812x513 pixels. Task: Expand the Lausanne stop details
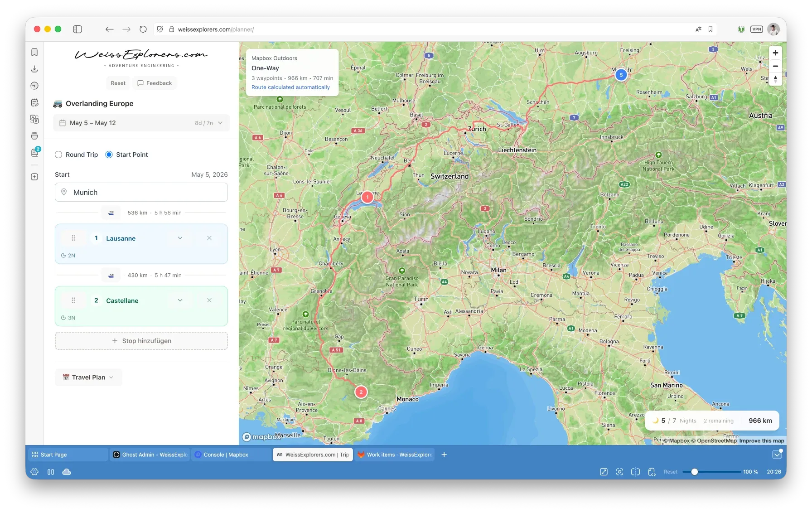180,238
